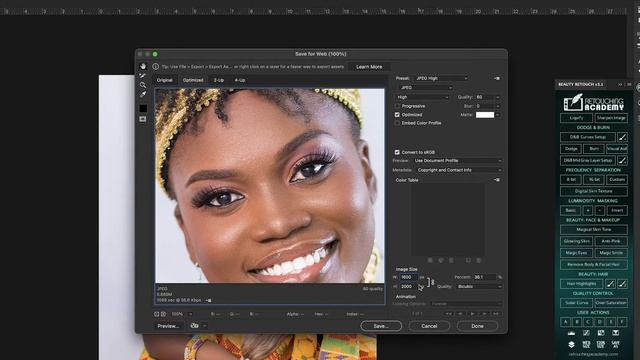Click the last icon in the histogram row
Screen dimensions: 640x360
pyautogui.click(x=616, y=333)
